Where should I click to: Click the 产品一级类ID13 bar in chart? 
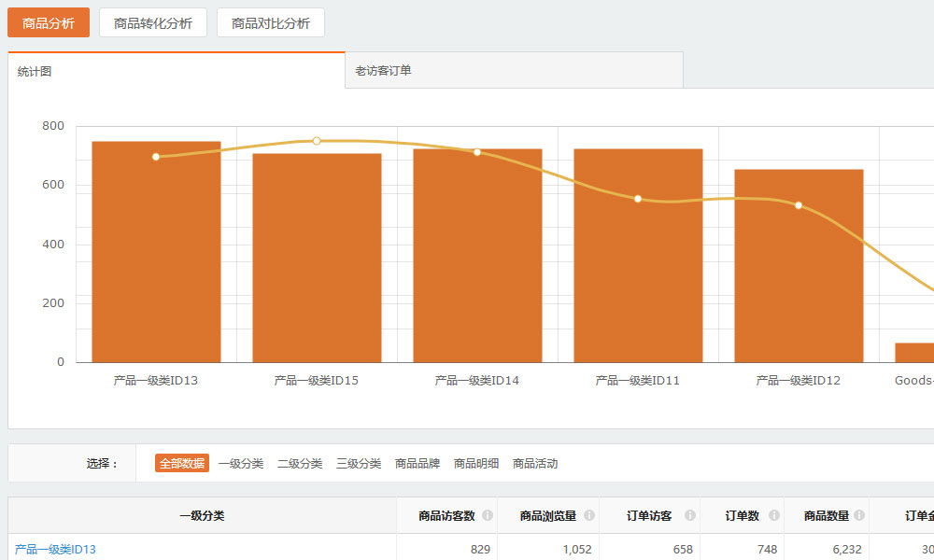(156, 252)
